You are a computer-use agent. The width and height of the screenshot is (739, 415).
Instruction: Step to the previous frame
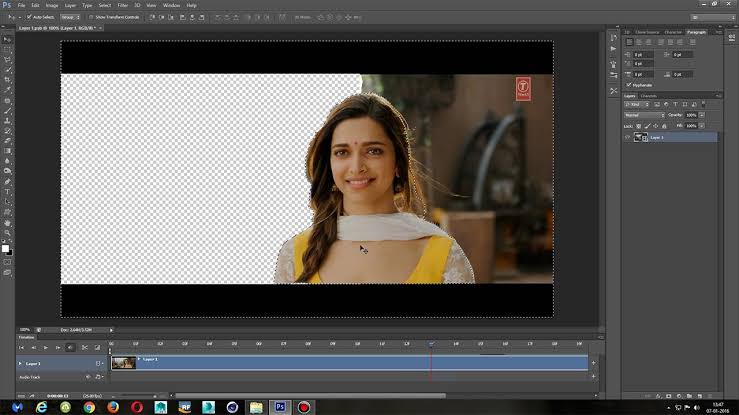[x=33, y=348]
